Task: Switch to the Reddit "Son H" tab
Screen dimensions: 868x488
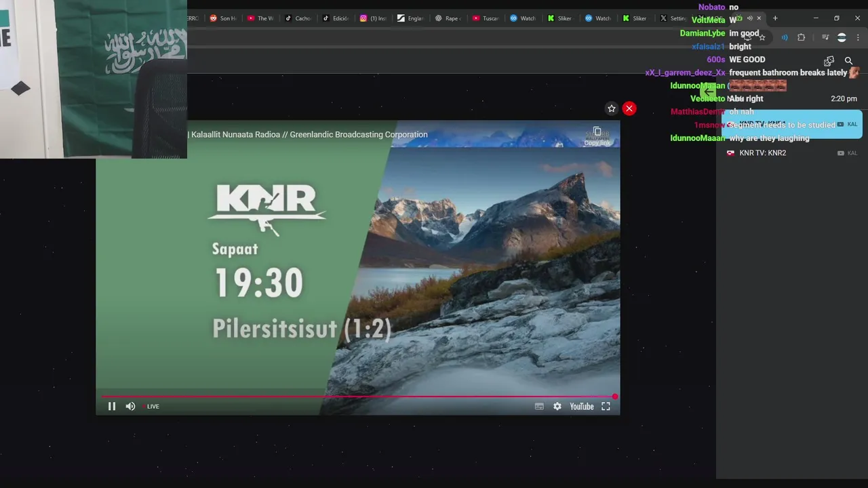Action: click(223, 18)
